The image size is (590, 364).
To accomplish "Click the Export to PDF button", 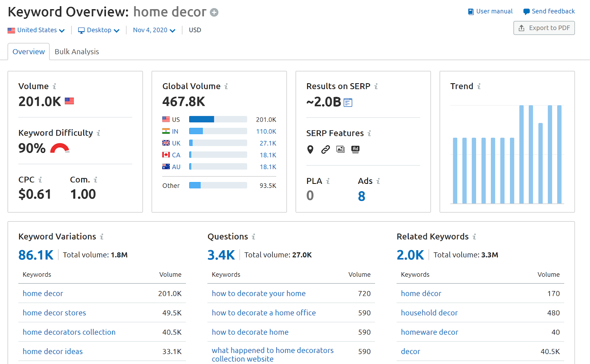I will pyautogui.click(x=544, y=28).
